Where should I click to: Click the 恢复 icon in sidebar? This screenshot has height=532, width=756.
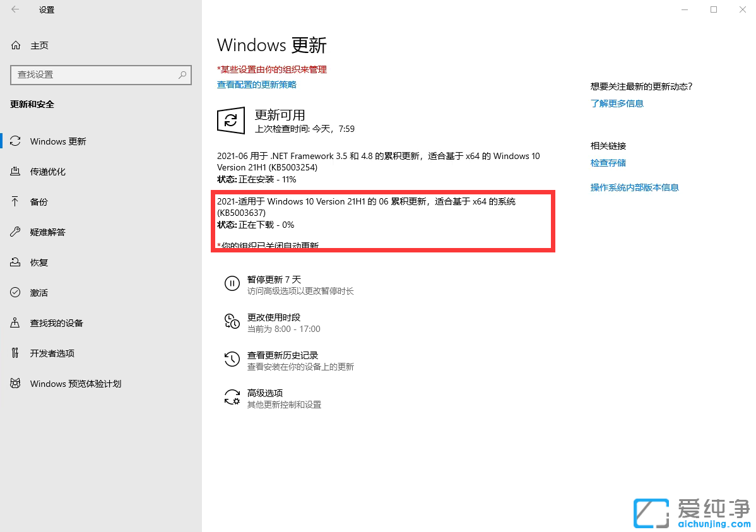(x=15, y=263)
